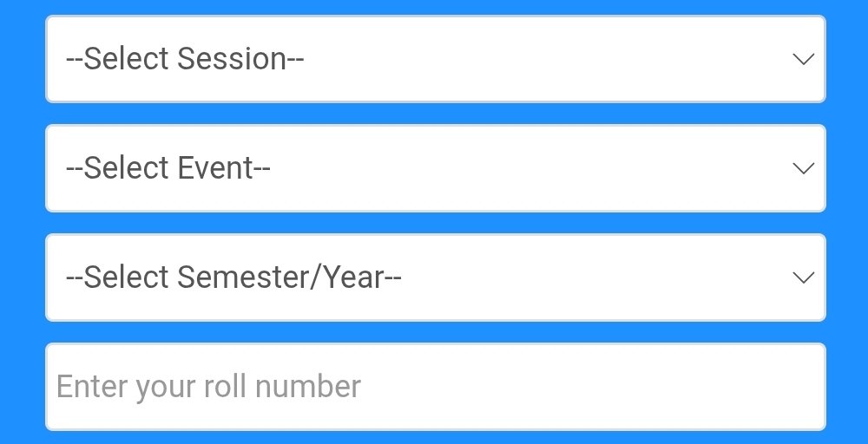Tap the down arrow beside Select Semester/Year
868x444 pixels.
click(x=803, y=277)
